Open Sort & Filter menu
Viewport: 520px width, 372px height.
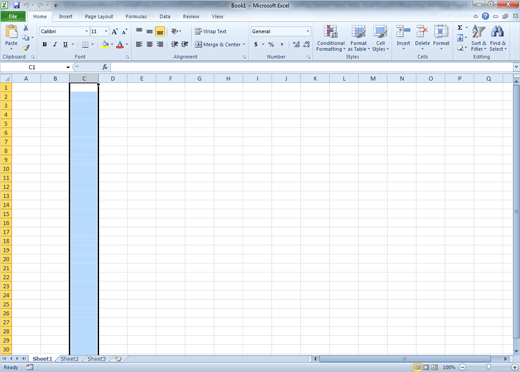(478, 38)
